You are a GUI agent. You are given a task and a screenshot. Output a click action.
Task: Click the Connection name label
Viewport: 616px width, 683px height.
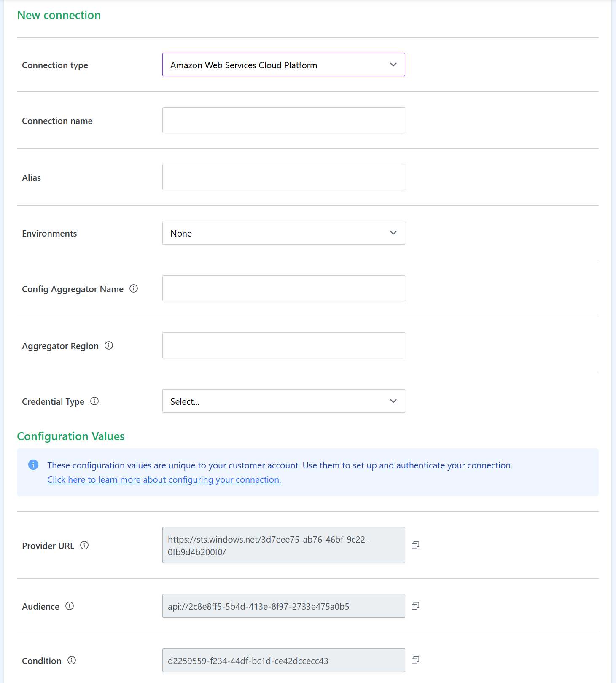57,121
